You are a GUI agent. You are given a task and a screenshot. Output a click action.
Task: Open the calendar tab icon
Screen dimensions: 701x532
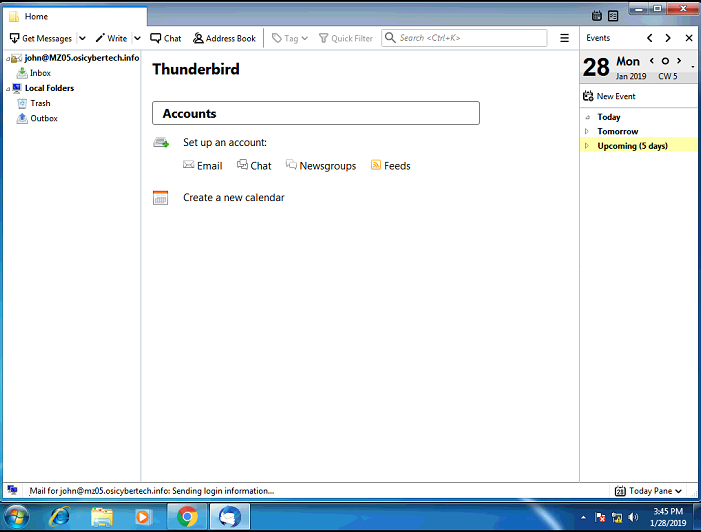(596, 16)
